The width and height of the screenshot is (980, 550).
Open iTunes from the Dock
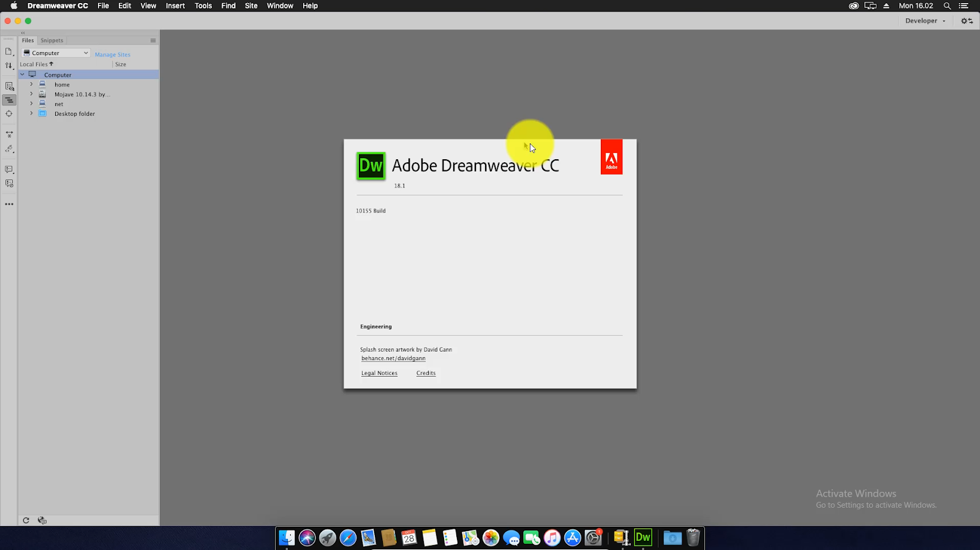[552, 538]
